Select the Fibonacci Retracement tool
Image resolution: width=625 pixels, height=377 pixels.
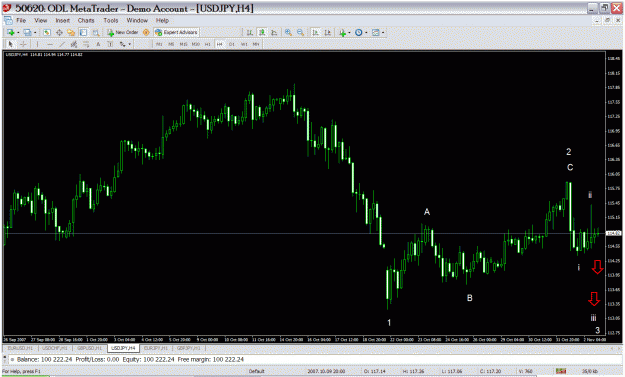[x=86, y=44]
